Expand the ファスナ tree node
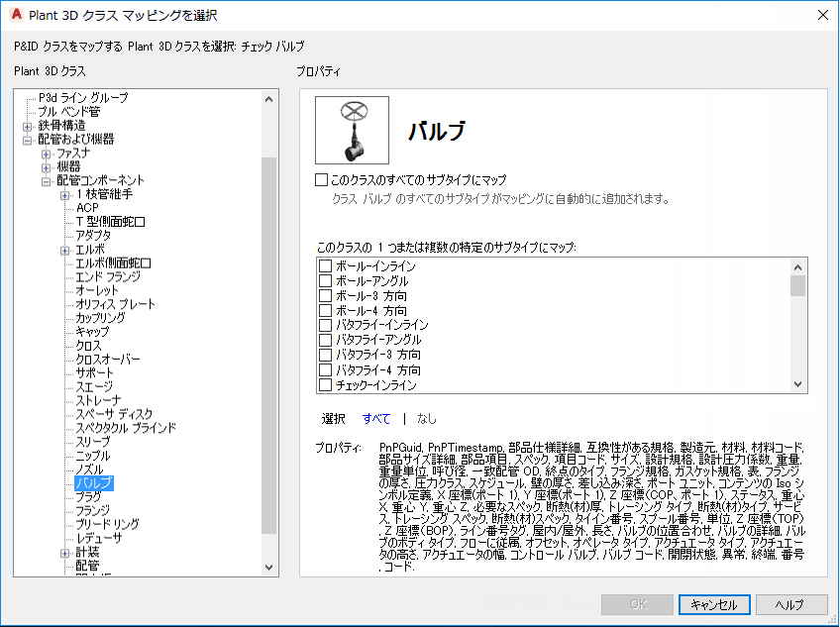The height and width of the screenshot is (627, 840). (x=47, y=155)
